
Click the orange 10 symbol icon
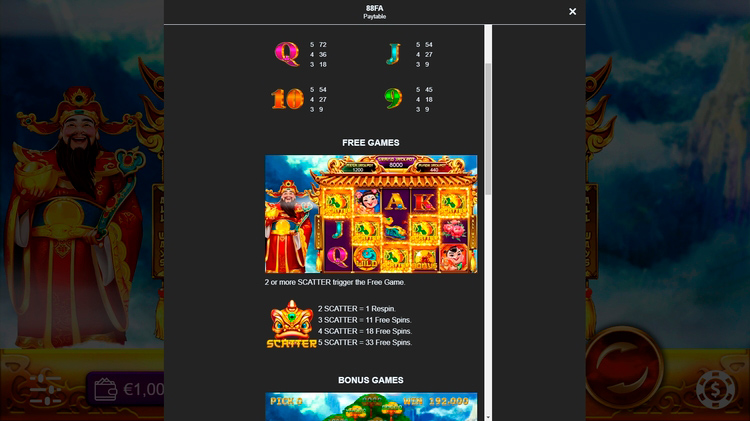[x=286, y=99]
